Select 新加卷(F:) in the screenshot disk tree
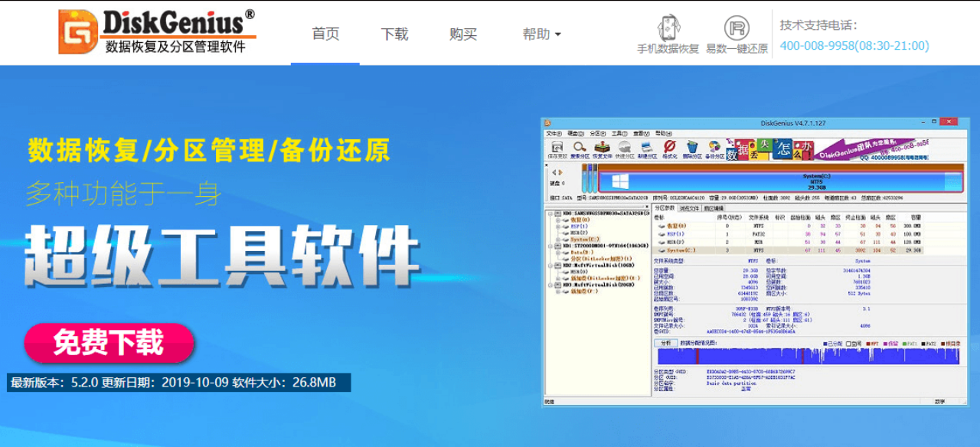 coord(585,291)
